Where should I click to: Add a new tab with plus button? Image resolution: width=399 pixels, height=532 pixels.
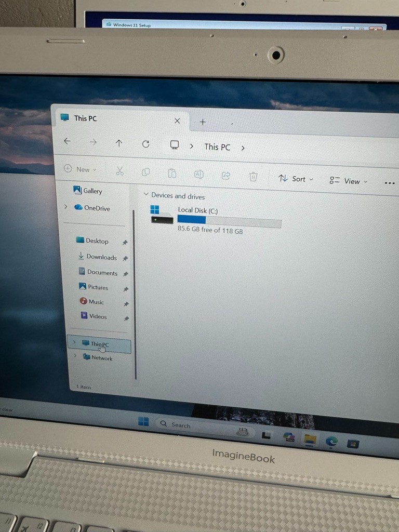203,122
